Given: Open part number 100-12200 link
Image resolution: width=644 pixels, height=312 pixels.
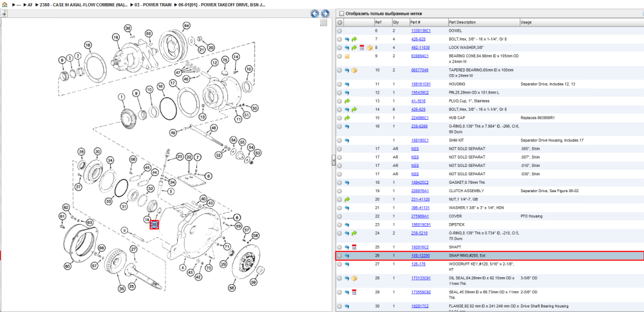Looking at the screenshot, I should tap(419, 256).
